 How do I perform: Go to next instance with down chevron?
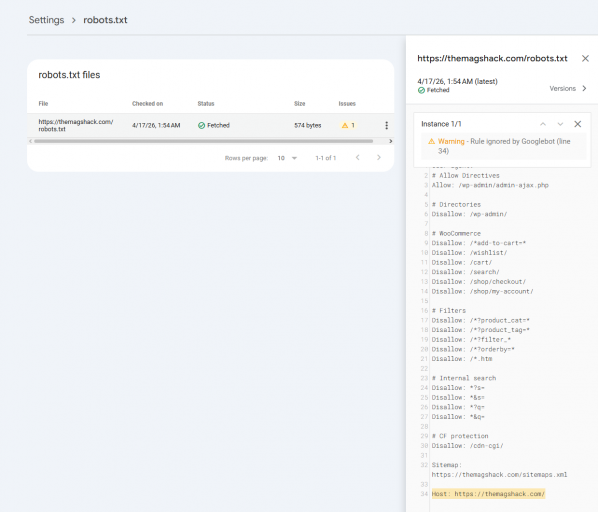[560, 124]
